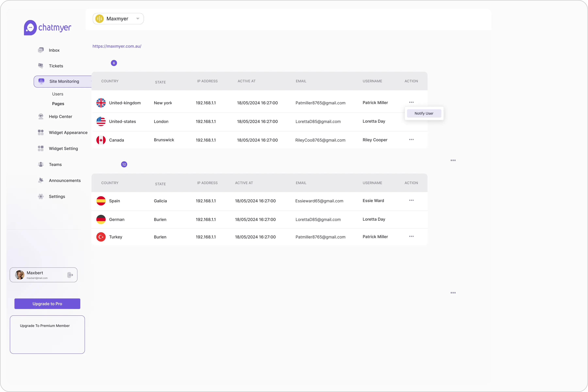Image resolution: width=588 pixels, height=392 pixels.
Task: Open the Pages submenu item
Action: click(x=58, y=104)
